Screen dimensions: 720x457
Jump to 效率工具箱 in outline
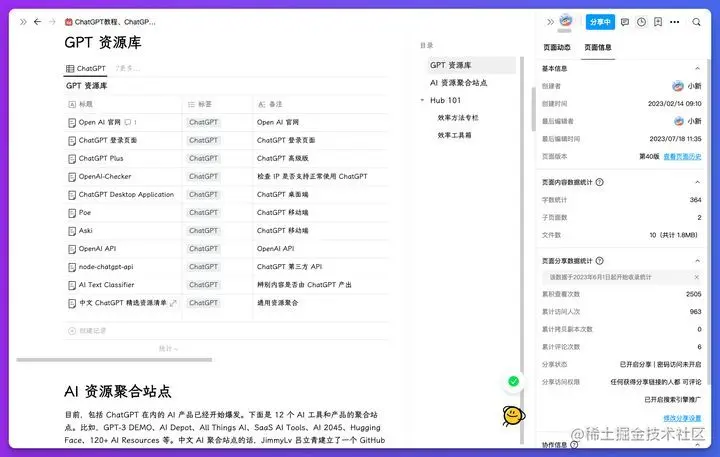pos(454,135)
